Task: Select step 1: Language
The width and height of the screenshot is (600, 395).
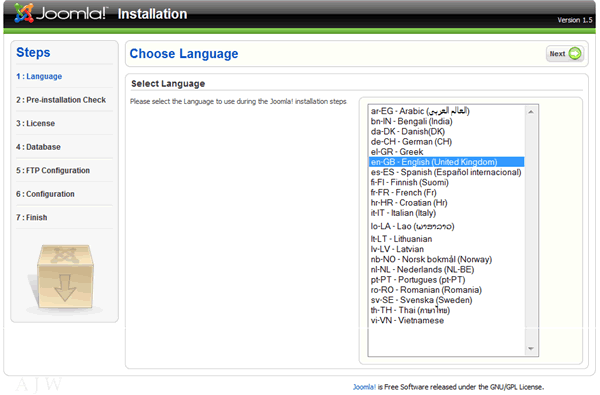Action: pyautogui.click(x=39, y=76)
